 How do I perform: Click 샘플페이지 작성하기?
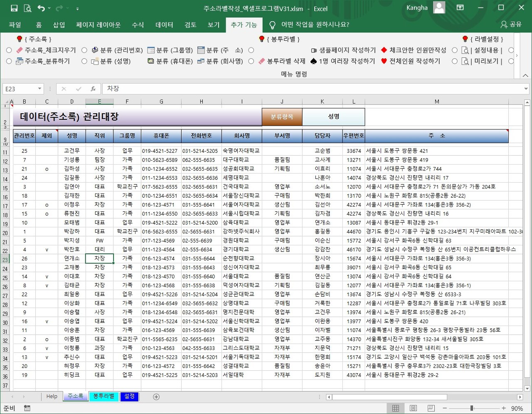click(x=343, y=50)
